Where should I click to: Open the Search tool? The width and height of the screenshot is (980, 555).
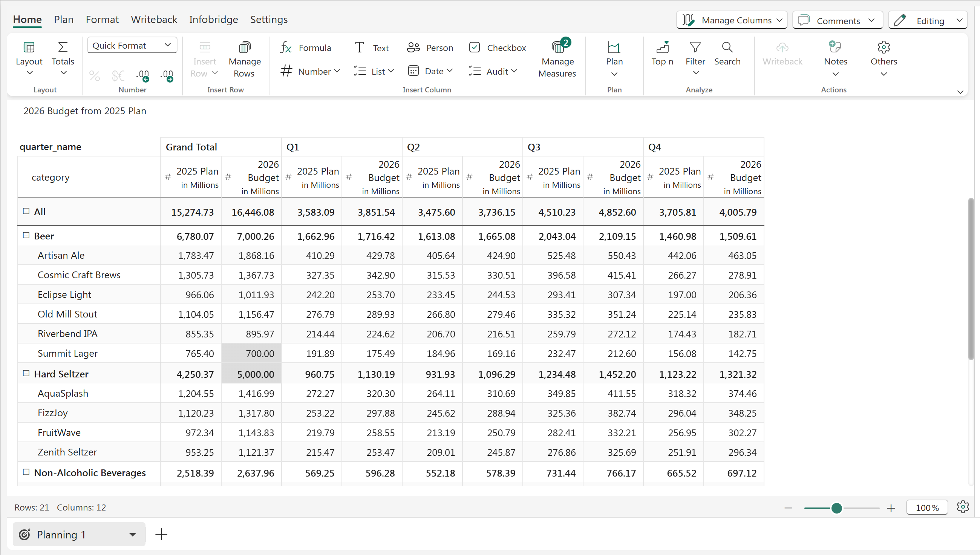pyautogui.click(x=727, y=54)
